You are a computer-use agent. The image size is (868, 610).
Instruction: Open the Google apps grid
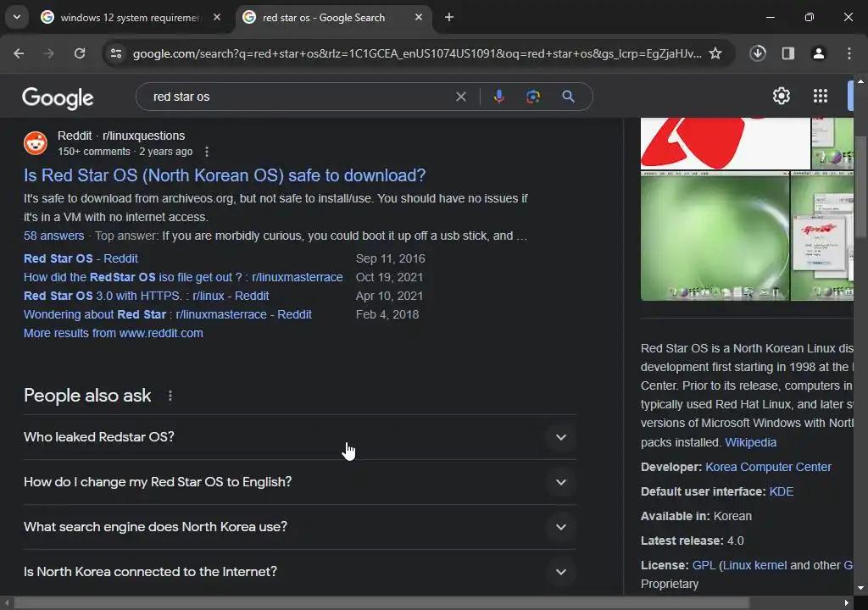click(821, 96)
